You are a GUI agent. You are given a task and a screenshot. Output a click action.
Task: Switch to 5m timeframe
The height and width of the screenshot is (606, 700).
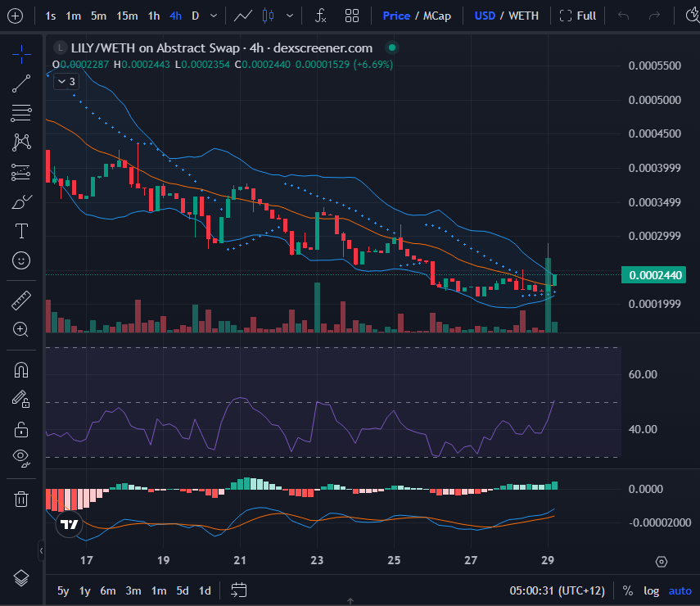tap(99, 16)
